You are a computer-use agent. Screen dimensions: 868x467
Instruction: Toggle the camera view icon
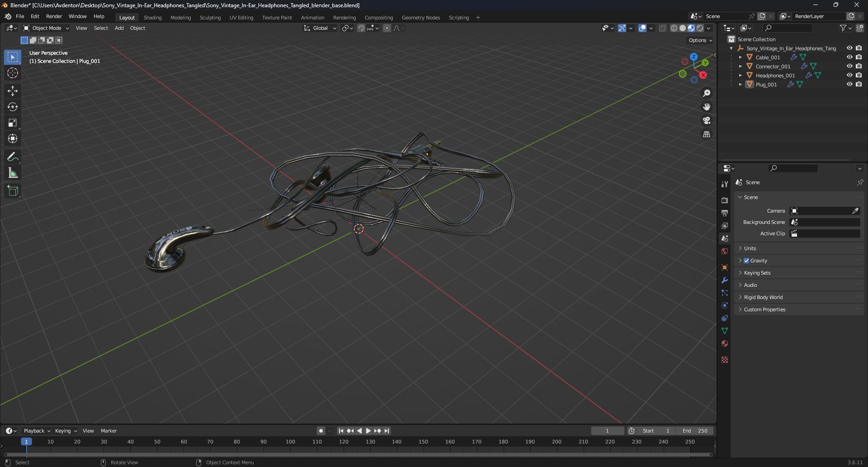pos(707,120)
